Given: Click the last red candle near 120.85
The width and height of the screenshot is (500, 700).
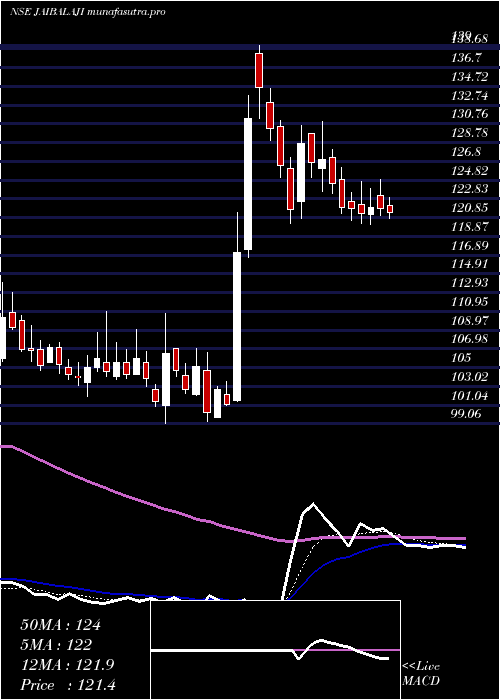Looking at the screenshot, I should pyautogui.click(x=390, y=209).
